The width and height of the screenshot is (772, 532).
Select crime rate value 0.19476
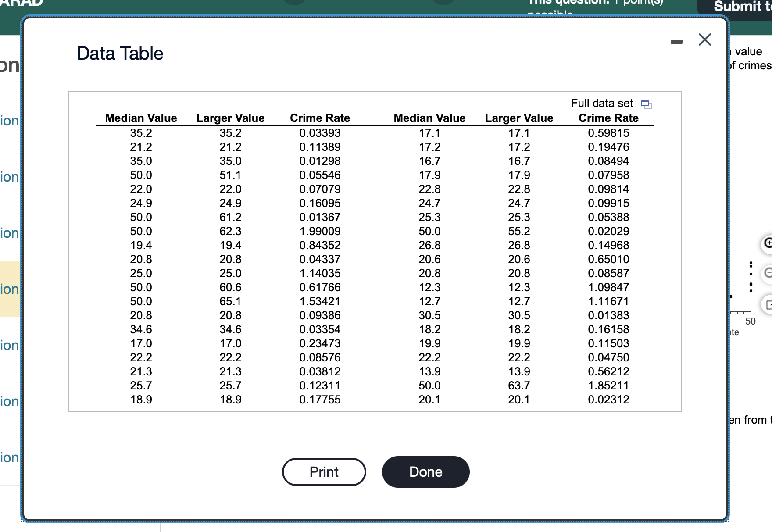pyautogui.click(x=609, y=147)
